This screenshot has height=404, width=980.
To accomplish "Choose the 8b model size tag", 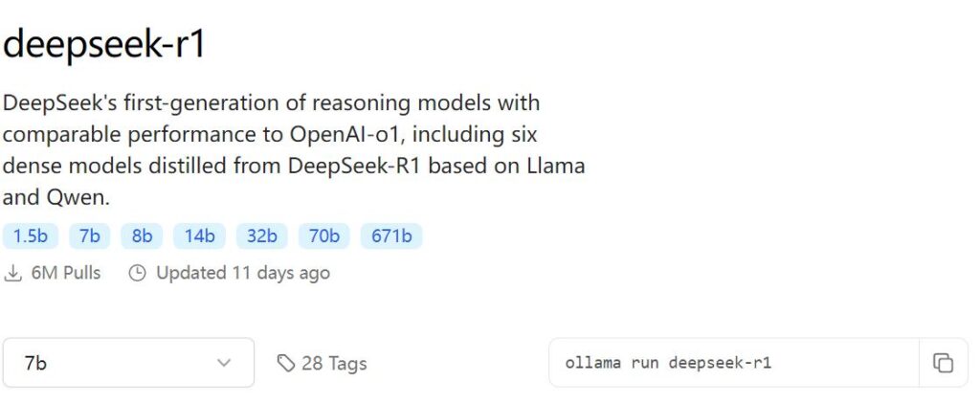I will tap(142, 236).
